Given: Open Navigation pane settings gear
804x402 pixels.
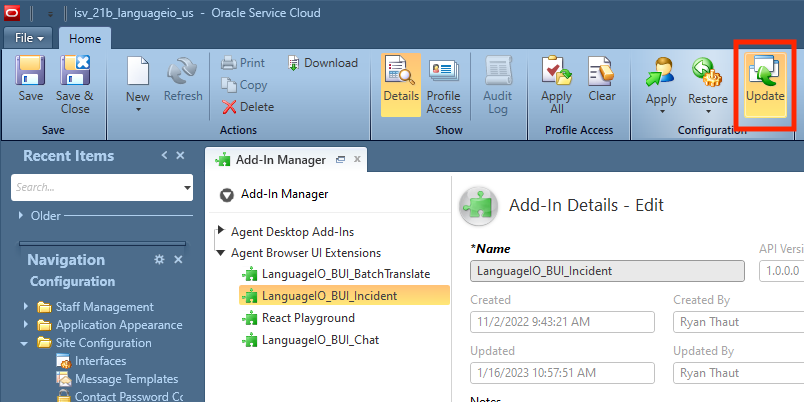Looking at the screenshot, I should (159, 259).
